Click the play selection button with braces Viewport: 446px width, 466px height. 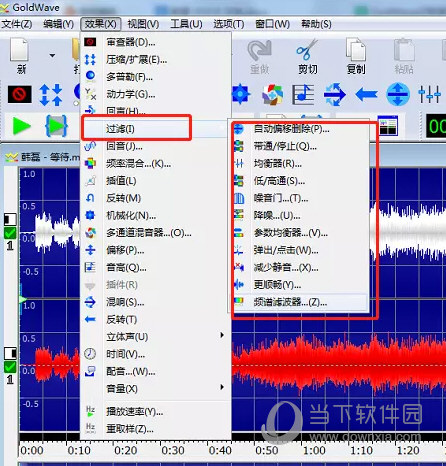[x=56, y=126]
